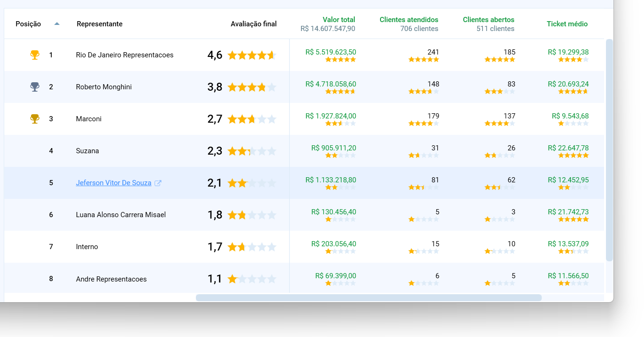Select the Luana Alonso Carrera Misael row
Screen dimensions: 644x337
121,215
